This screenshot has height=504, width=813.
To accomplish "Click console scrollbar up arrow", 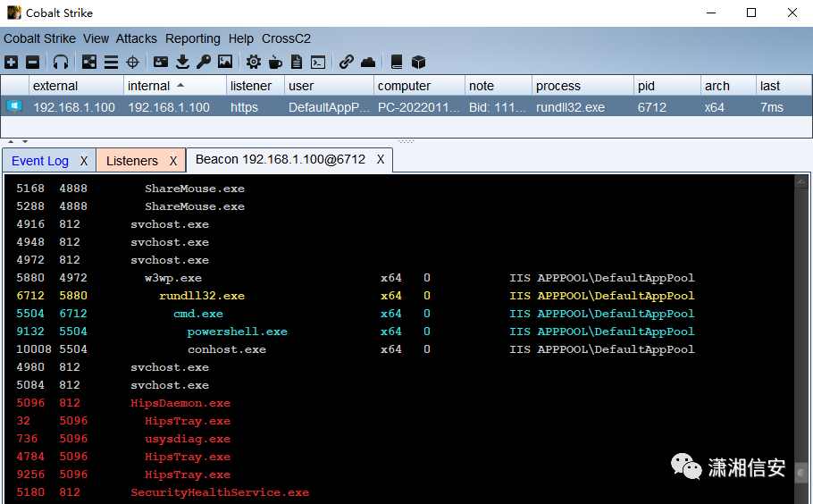I will point(801,182).
